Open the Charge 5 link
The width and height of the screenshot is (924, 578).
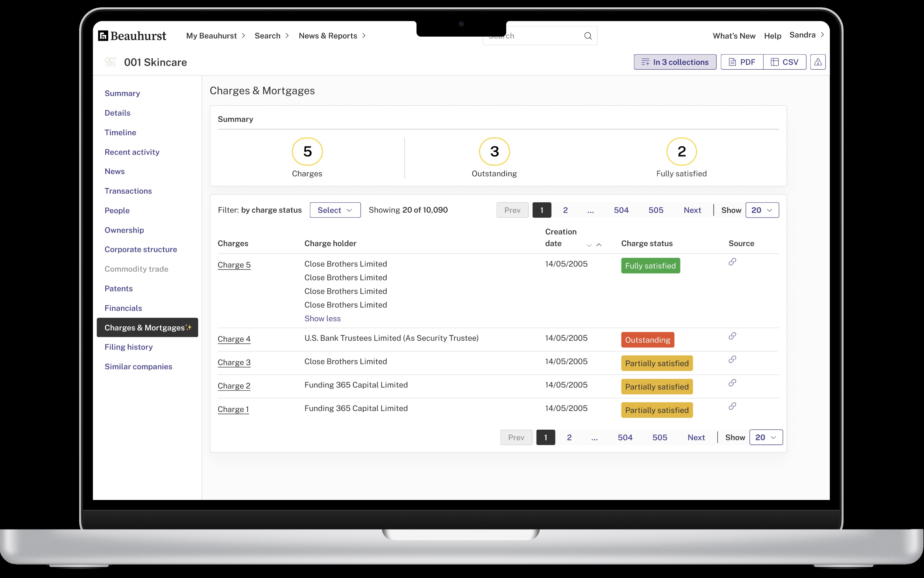[x=234, y=265]
